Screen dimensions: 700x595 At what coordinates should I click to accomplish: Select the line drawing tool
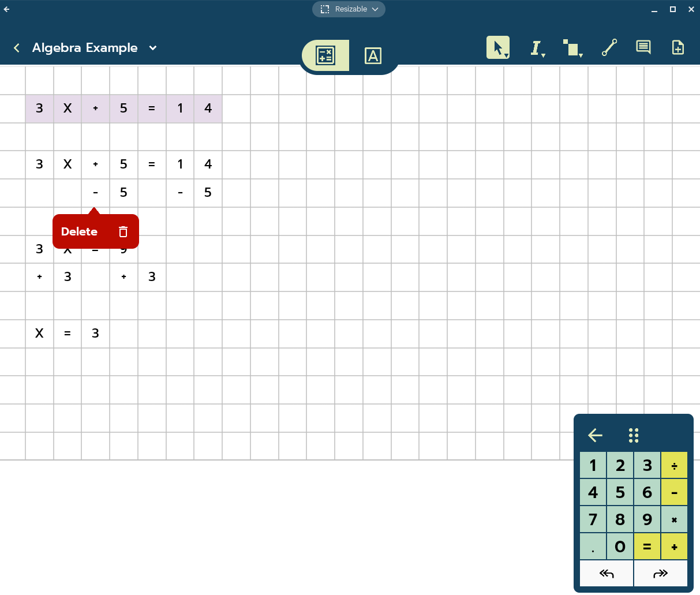(x=609, y=47)
